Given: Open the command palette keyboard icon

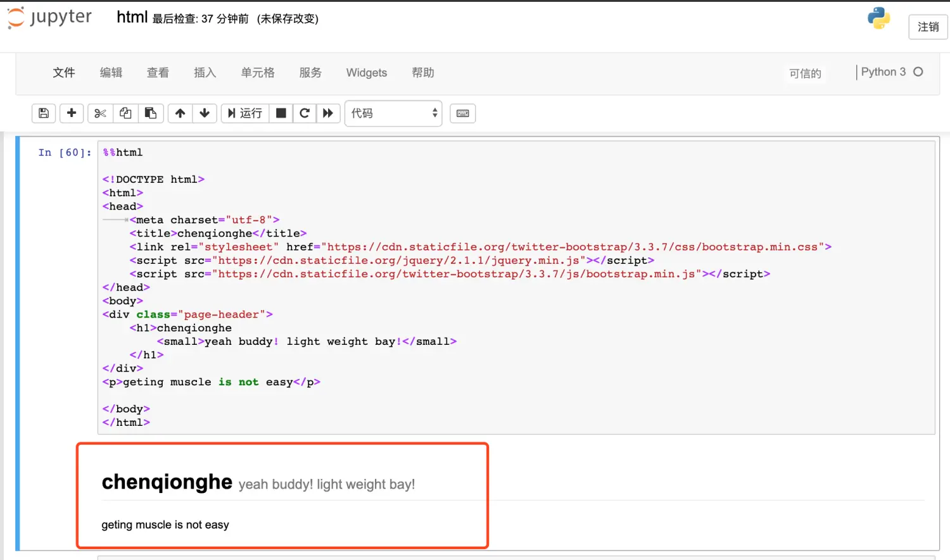Looking at the screenshot, I should pyautogui.click(x=462, y=113).
